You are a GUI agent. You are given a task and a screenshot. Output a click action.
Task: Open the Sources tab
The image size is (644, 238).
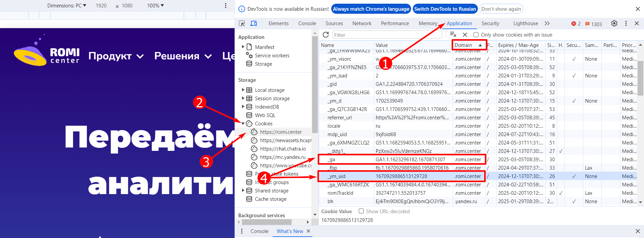pyautogui.click(x=334, y=23)
